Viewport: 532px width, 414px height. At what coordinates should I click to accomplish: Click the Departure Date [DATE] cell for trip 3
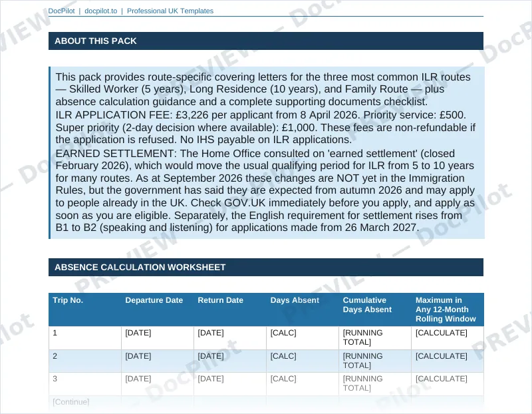coord(158,384)
